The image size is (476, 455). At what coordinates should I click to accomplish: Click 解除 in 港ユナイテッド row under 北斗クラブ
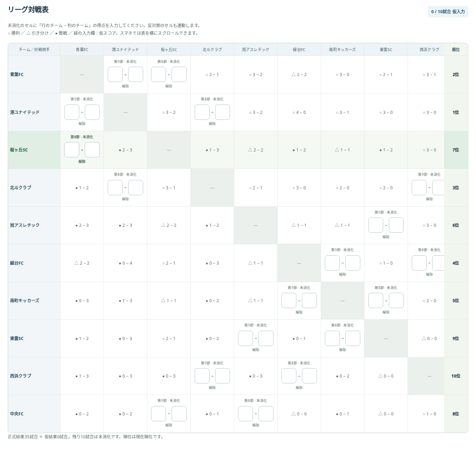tap(212, 124)
